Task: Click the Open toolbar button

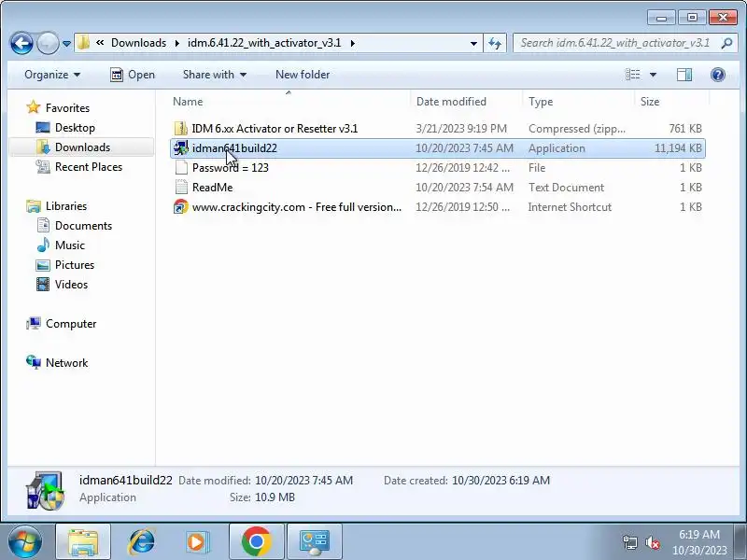Action: pos(133,75)
